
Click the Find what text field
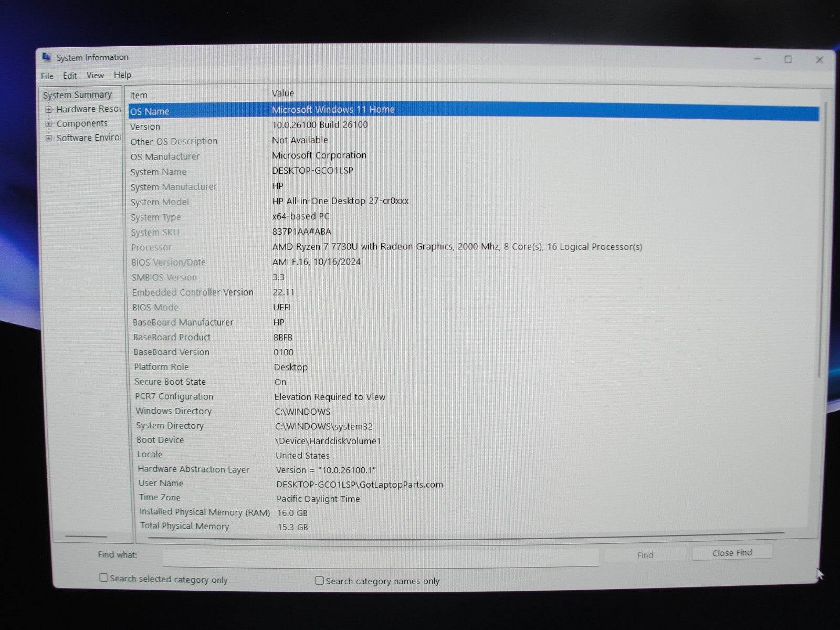380,556
